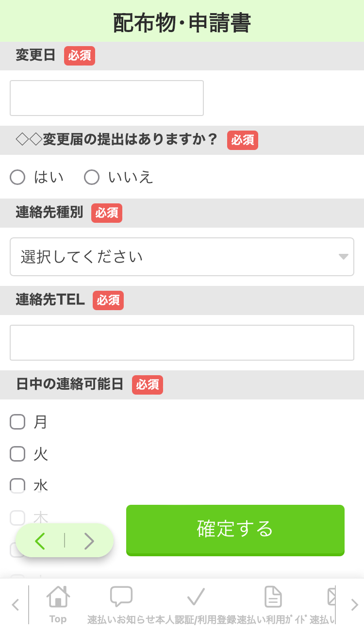Viewport: 364px width, 631px height.
Task: Go to previous field using green arrow
Action: pos(40,541)
